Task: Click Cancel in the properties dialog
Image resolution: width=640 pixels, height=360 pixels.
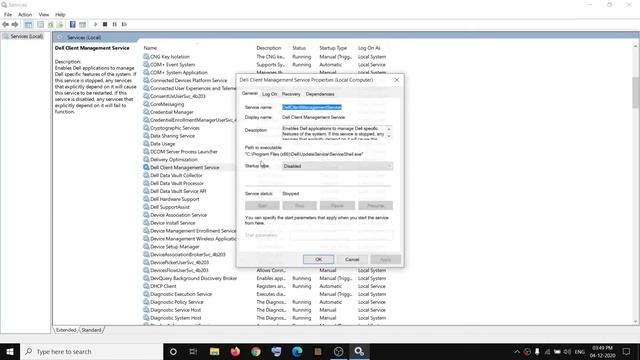Action: (x=352, y=259)
